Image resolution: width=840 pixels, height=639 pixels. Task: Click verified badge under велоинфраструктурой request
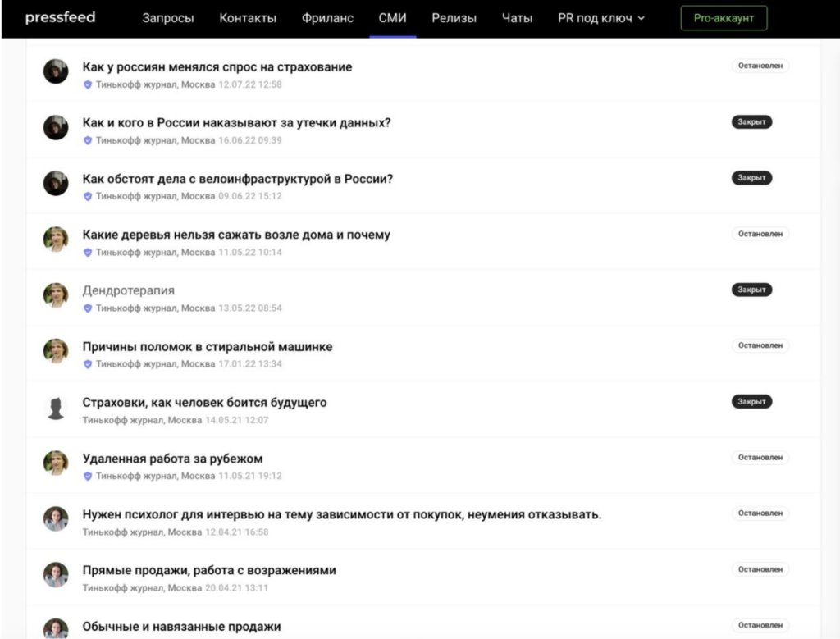click(88, 196)
